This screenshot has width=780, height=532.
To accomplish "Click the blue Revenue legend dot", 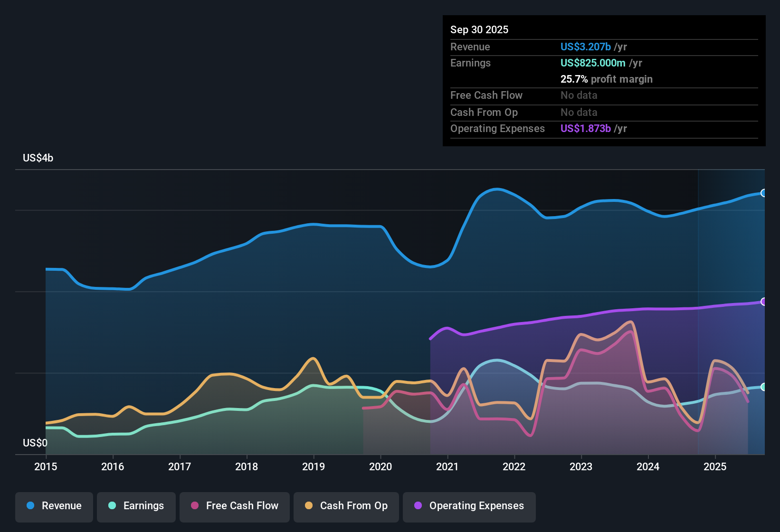I will pos(30,506).
